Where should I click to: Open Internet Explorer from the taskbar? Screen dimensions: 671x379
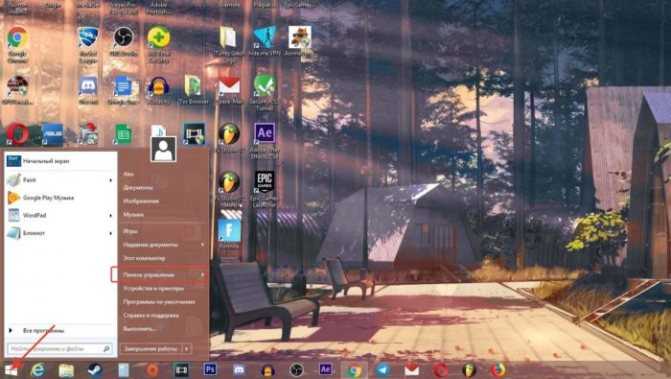[38, 370]
